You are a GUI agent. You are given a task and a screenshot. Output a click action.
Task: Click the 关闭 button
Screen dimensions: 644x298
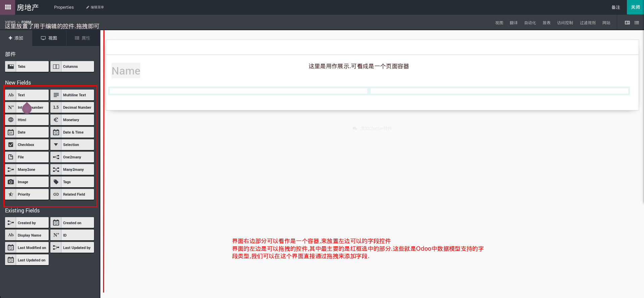tap(635, 7)
